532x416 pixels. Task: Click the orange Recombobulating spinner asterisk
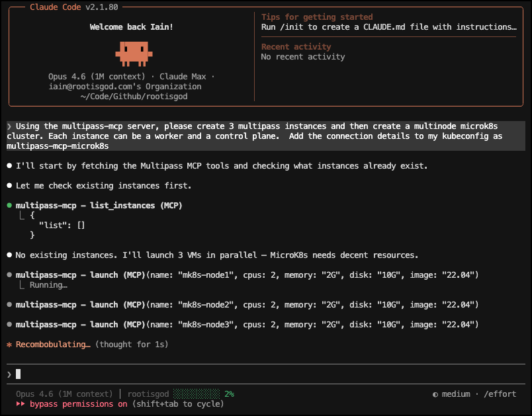coord(9,345)
